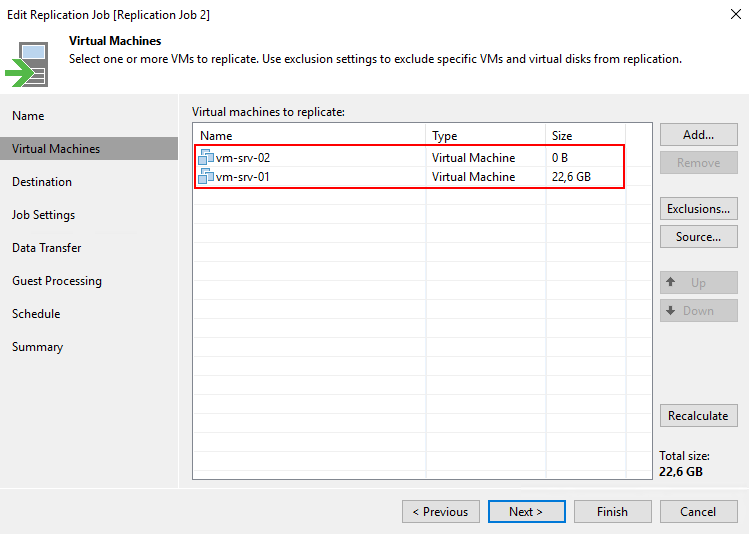Open the Name wizard step
The image size is (749, 534).
tap(28, 116)
